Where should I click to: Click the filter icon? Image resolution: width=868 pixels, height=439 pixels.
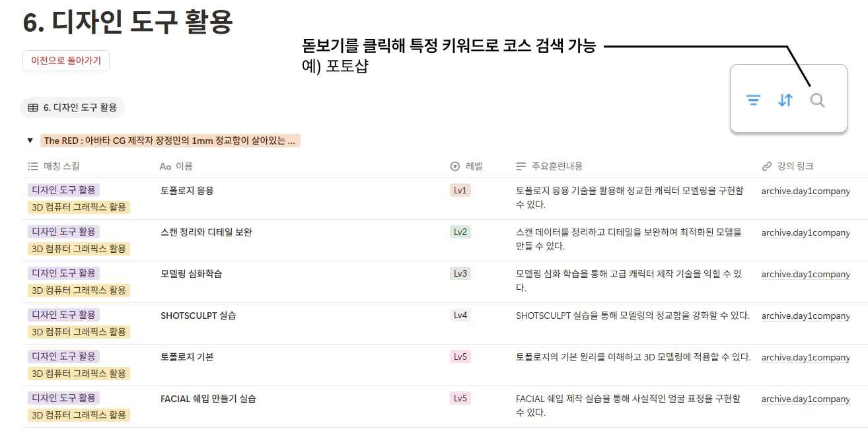(753, 100)
